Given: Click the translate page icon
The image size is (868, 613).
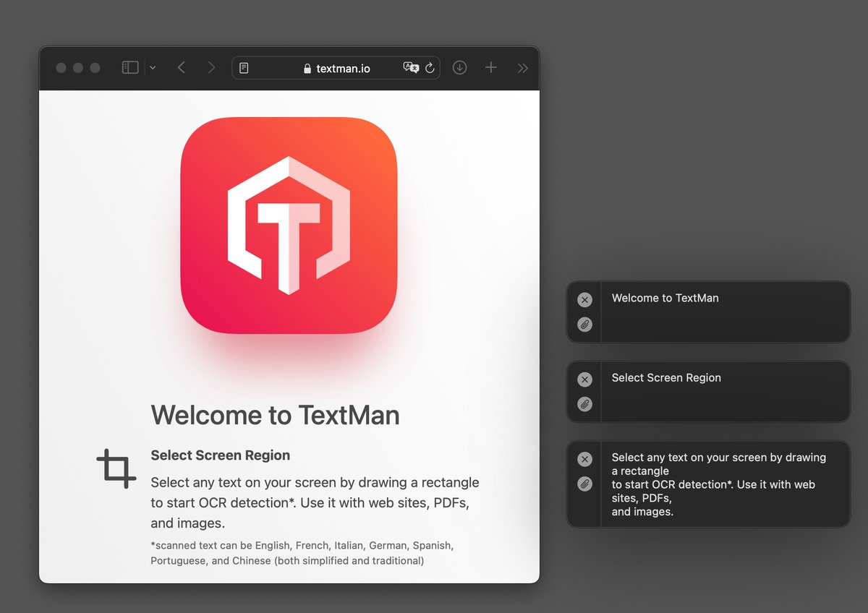Looking at the screenshot, I should (x=411, y=68).
